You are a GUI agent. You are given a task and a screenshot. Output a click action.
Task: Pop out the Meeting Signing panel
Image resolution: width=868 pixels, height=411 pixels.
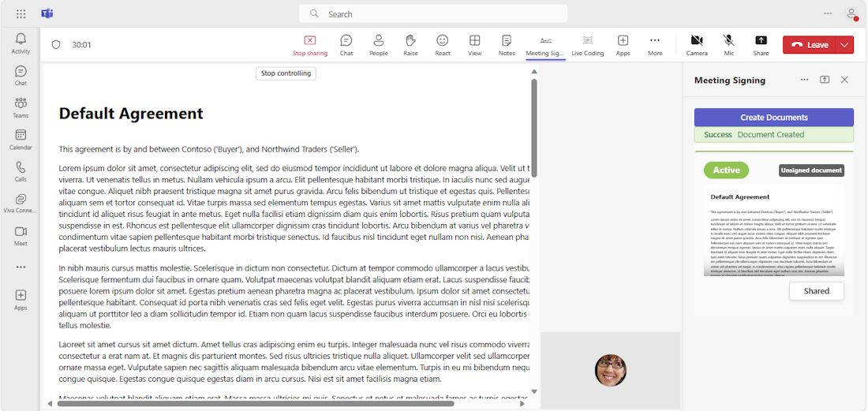tap(825, 80)
